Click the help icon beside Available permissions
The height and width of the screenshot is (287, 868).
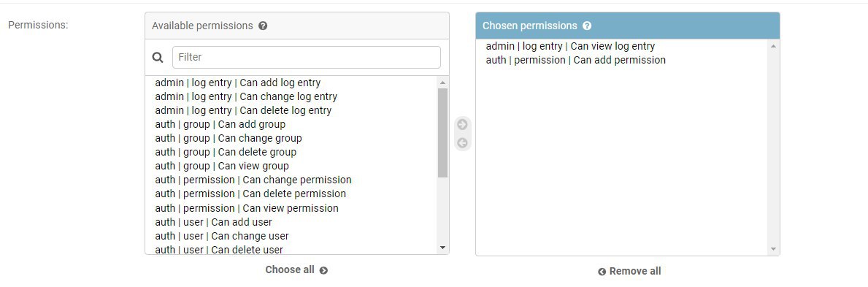(x=263, y=26)
